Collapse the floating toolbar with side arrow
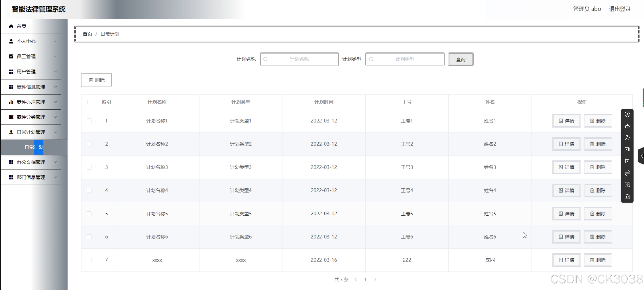644x290 pixels. [x=641, y=156]
